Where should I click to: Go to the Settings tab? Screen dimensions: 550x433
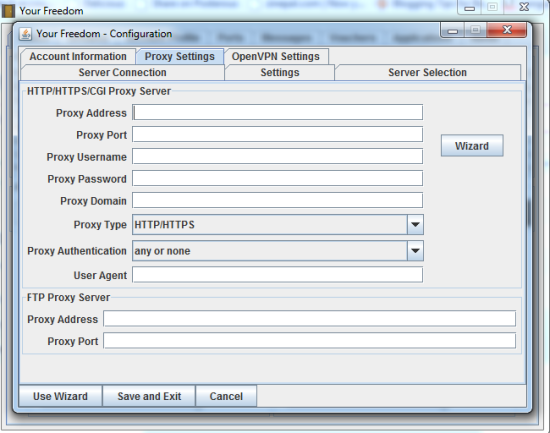pos(280,73)
